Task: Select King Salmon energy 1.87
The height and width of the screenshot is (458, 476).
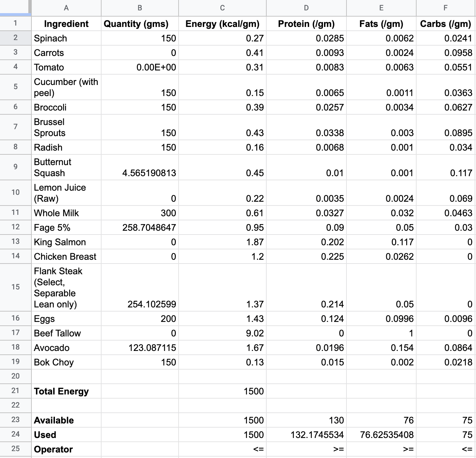Action: click(222, 242)
